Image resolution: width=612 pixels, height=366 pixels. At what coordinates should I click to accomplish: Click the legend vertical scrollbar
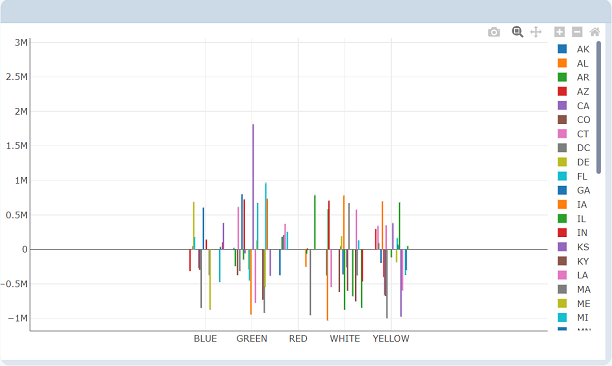(599, 107)
